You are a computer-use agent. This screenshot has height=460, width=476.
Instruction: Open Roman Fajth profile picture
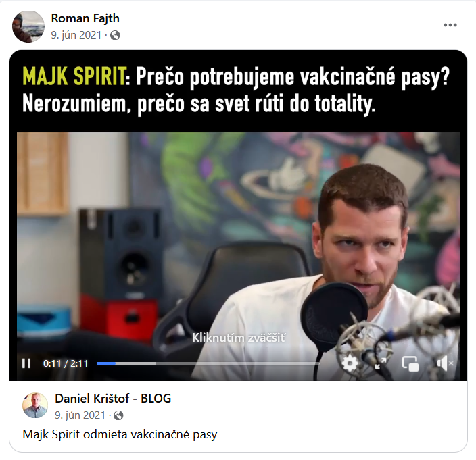[x=28, y=26]
